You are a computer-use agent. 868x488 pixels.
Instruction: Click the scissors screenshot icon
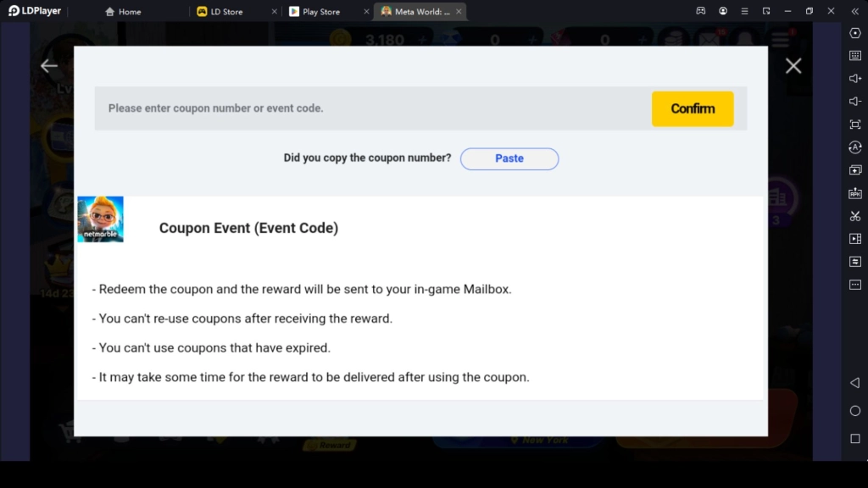pos(855,216)
